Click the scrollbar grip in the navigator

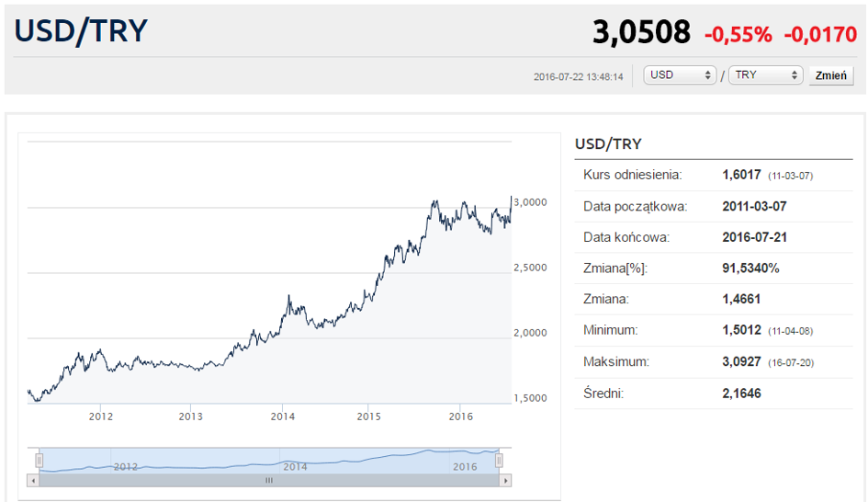pyautogui.click(x=269, y=480)
